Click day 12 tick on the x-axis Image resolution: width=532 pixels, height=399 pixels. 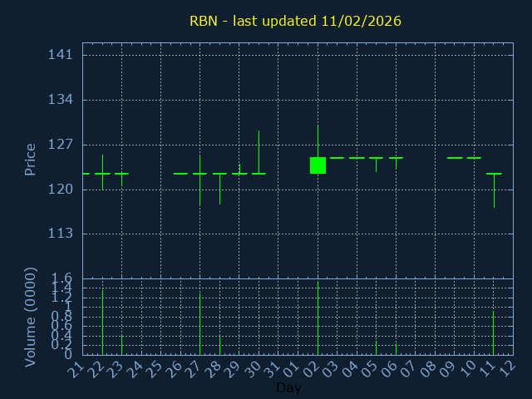coord(508,370)
